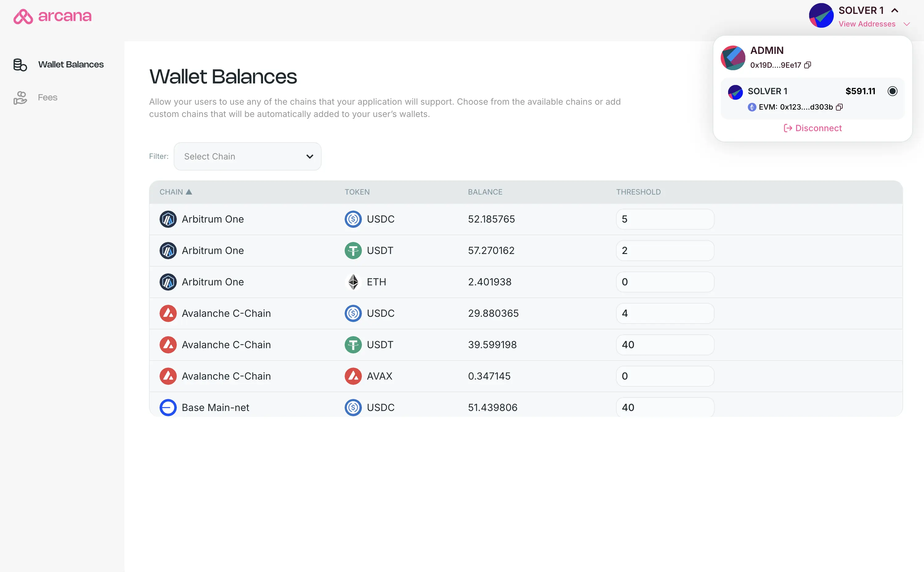The image size is (924, 572).
Task: Copy the ADMIN address 0x19D....9Ee17
Action: coord(808,65)
